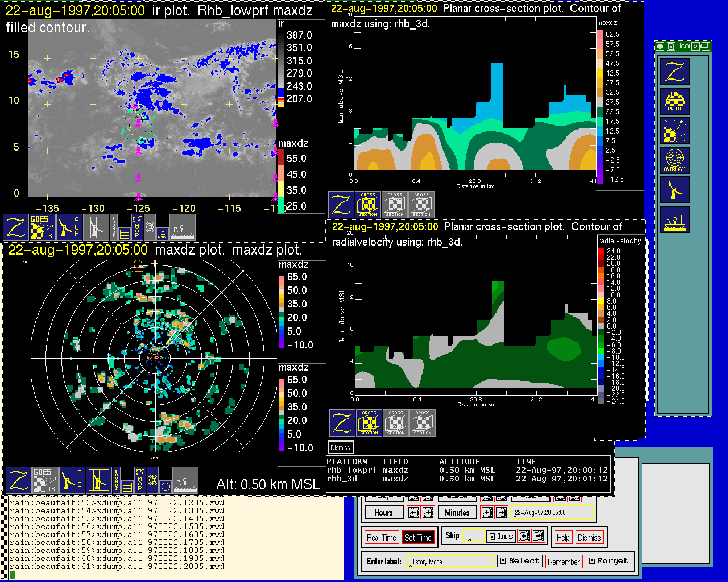Open the Select label menu
This screenshot has height=582, width=728.
coord(519,561)
